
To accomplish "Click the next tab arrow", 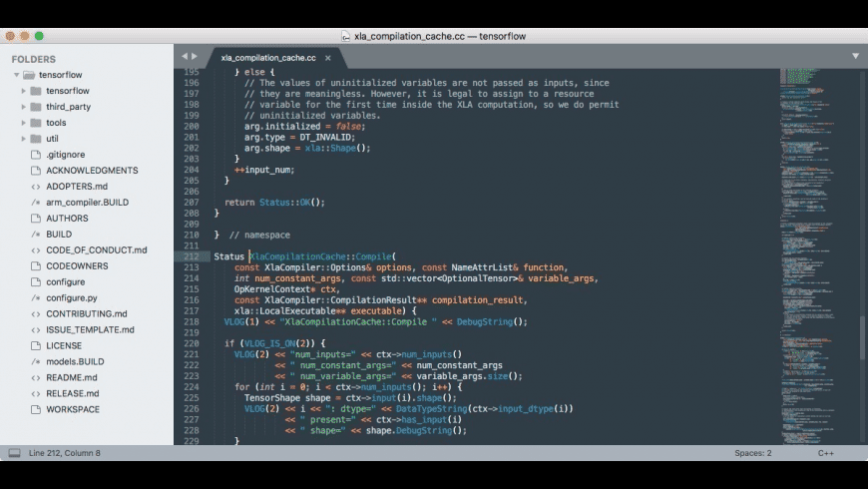I will coord(194,57).
